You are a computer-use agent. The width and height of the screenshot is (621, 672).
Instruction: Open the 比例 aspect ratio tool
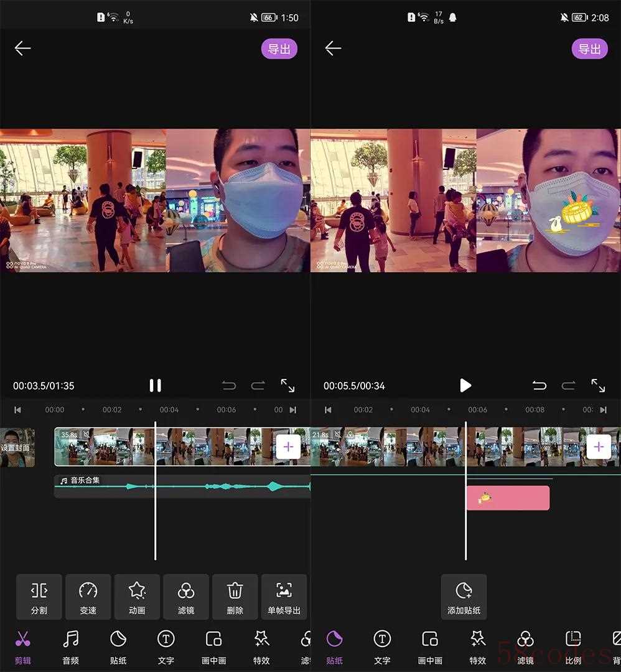pyautogui.click(x=573, y=646)
